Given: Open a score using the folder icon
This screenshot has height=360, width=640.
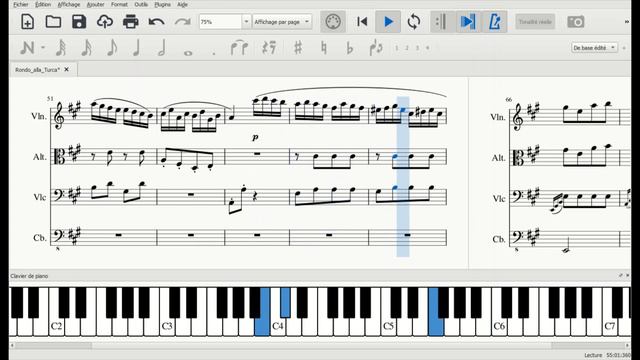Looking at the screenshot, I should click(x=53, y=22).
